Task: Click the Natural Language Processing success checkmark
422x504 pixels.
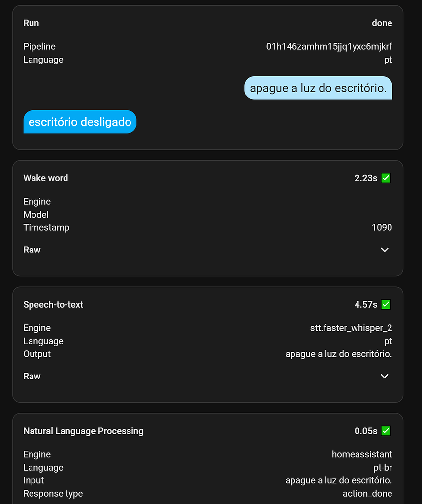Action: (x=386, y=431)
